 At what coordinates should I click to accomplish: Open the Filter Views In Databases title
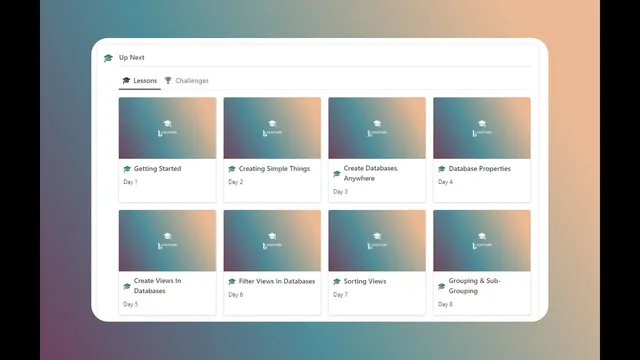tap(277, 281)
